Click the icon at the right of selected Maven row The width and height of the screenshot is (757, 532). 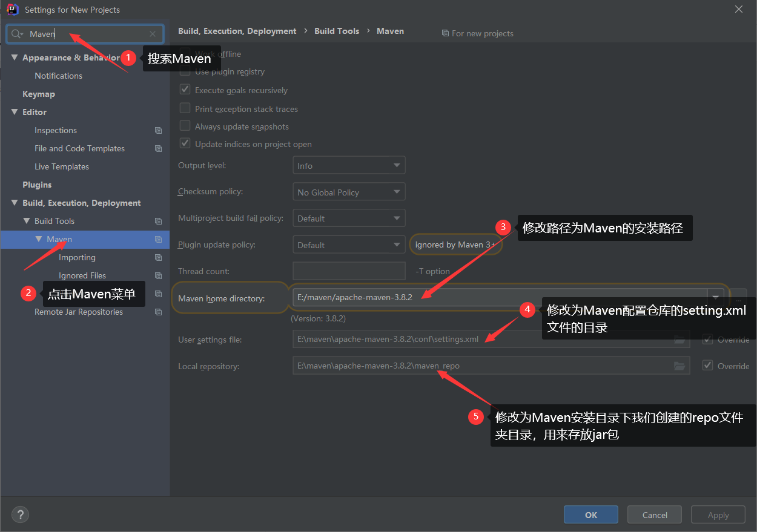point(158,240)
